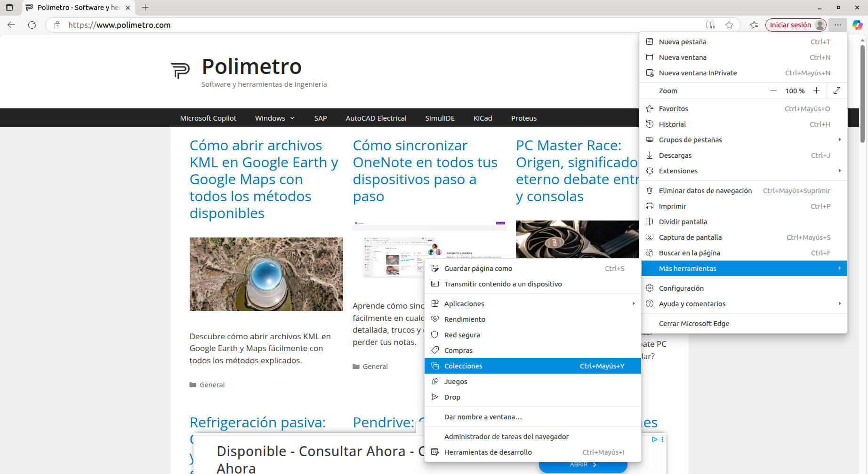
Task: Click the tab actions icon at top-left
Action: coord(9,8)
